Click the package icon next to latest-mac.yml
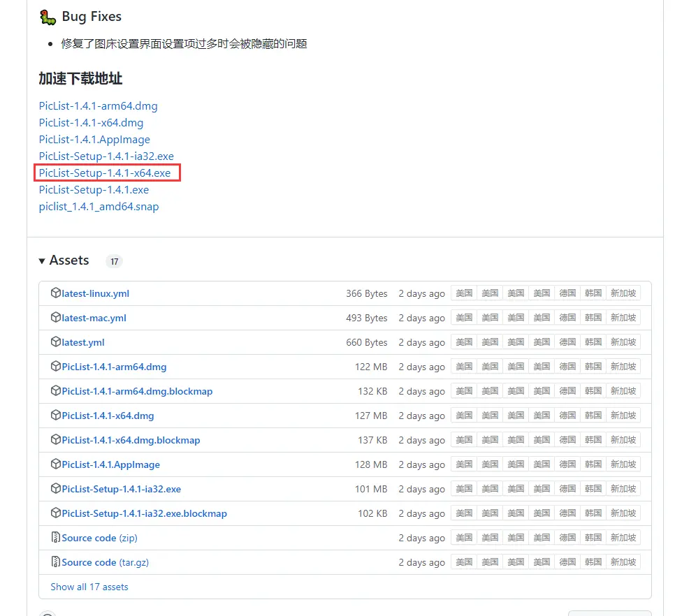The width and height of the screenshot is (675, 616). [x=55, y=318]
